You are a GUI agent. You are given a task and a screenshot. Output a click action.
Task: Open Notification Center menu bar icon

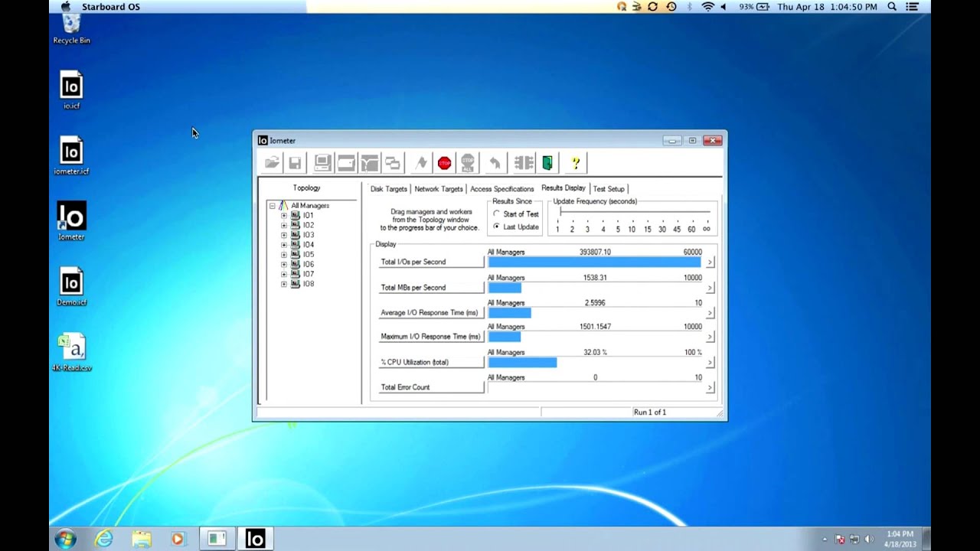tap(912, 6)
